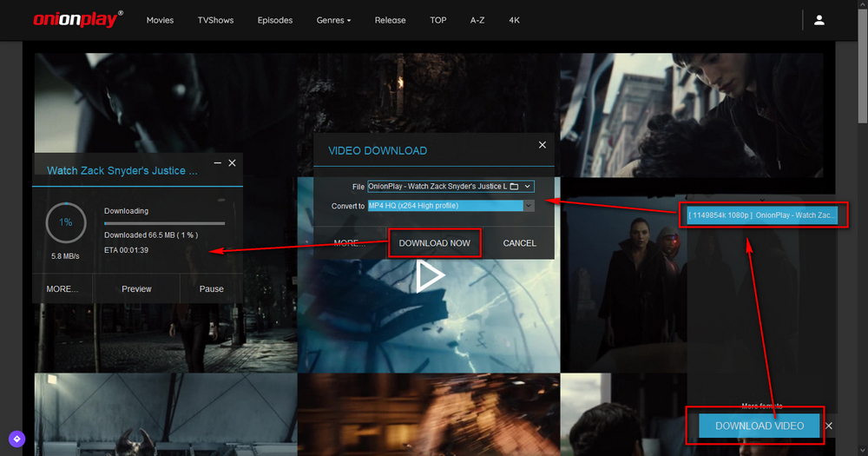Screen dimensions: 868x456
Task: Click the download progress bar
Action: tap(164, 223)
